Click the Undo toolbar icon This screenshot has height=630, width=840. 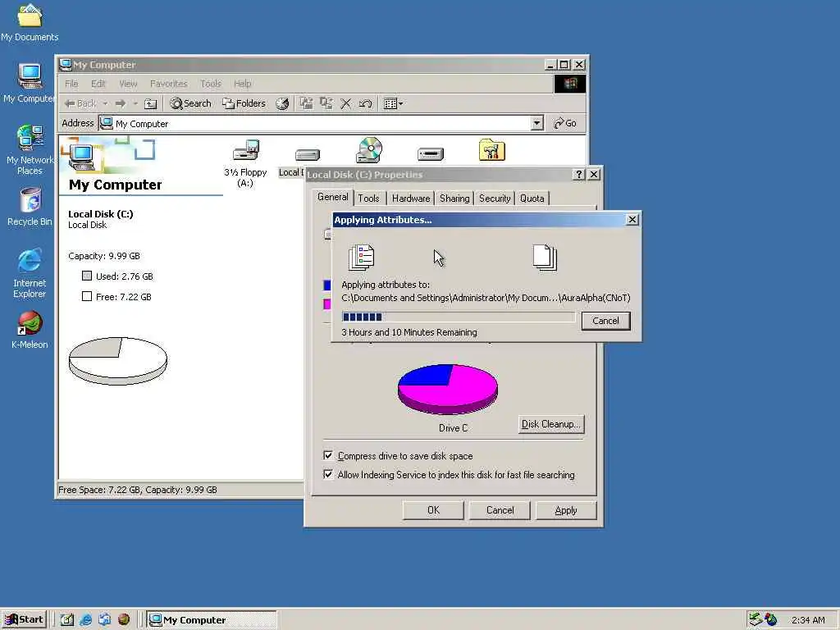click(366, 103)
